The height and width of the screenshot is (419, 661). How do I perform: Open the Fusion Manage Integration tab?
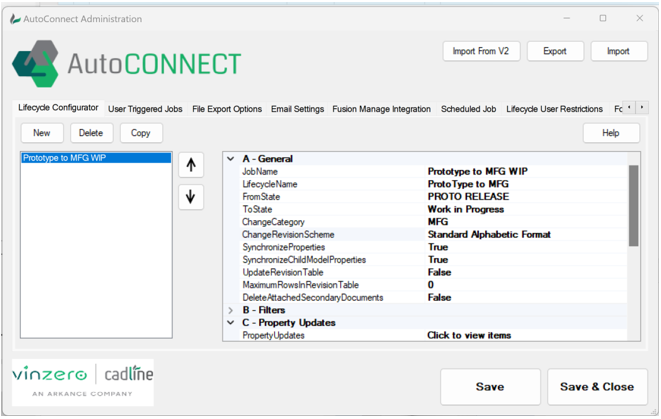point(382,109)
